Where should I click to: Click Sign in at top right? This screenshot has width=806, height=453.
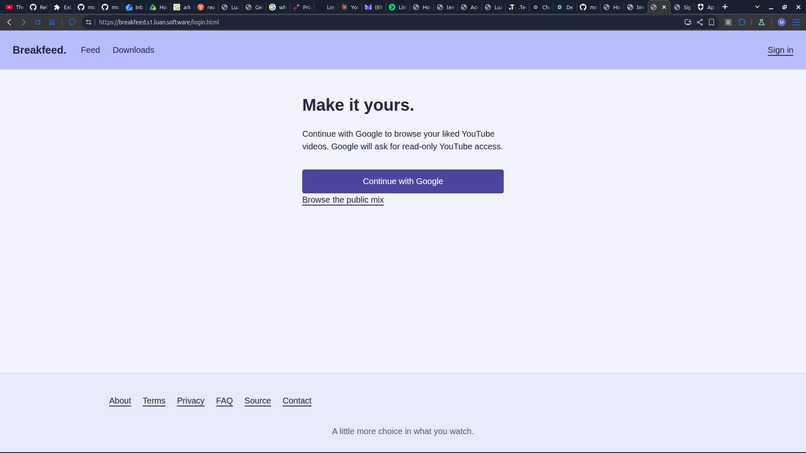click(x=780, y=50)
